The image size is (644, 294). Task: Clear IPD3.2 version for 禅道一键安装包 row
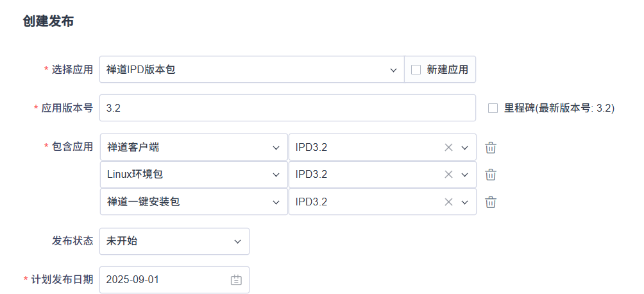(448, 202)
